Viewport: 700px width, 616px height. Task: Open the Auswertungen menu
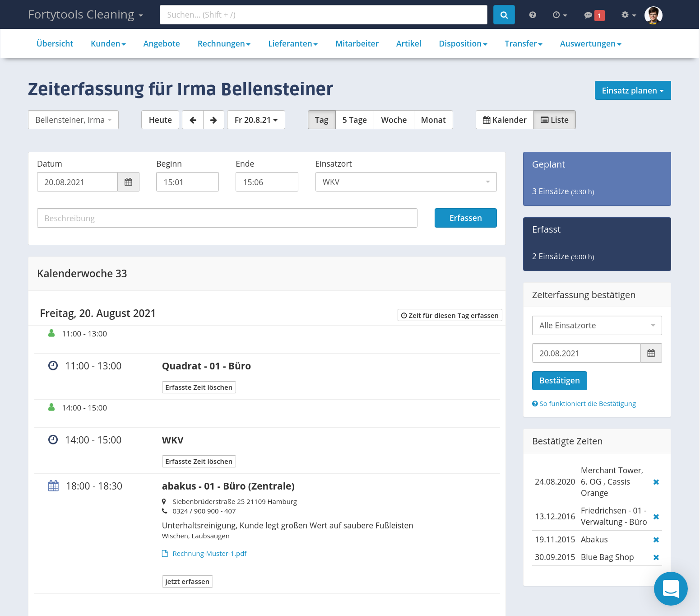(x=591, y=44)
